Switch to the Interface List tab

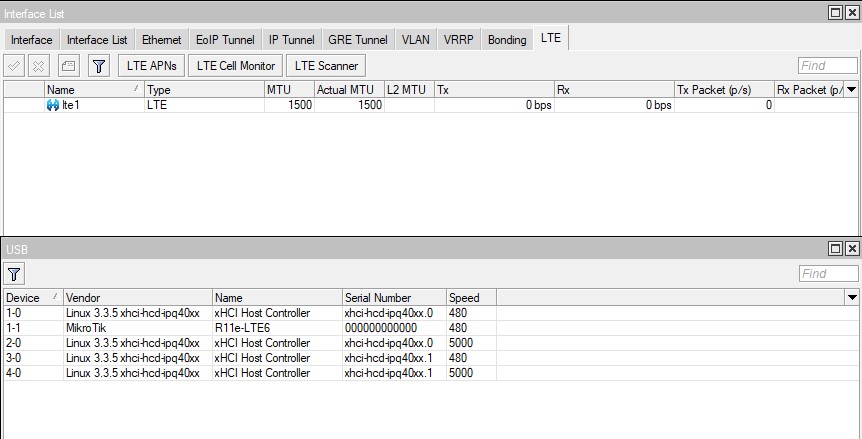pos(97,40)
